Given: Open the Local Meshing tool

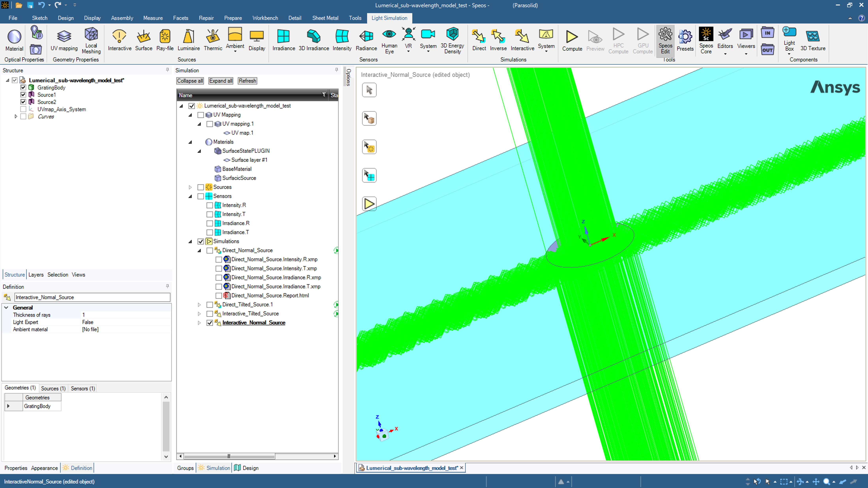Looking at the screenshot, I should 91,40.
